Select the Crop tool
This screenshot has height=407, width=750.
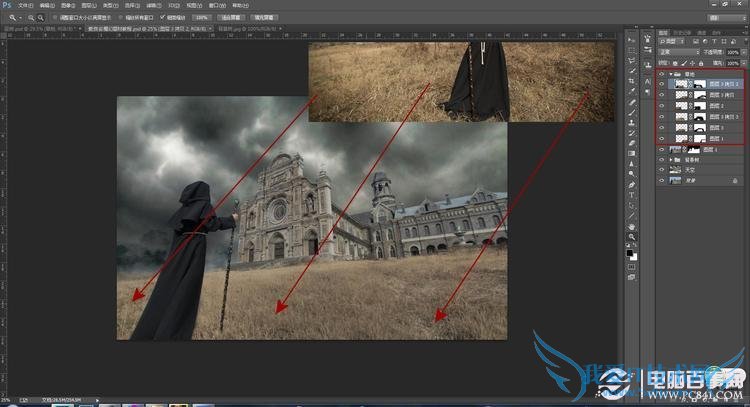(x=632, y=77)
